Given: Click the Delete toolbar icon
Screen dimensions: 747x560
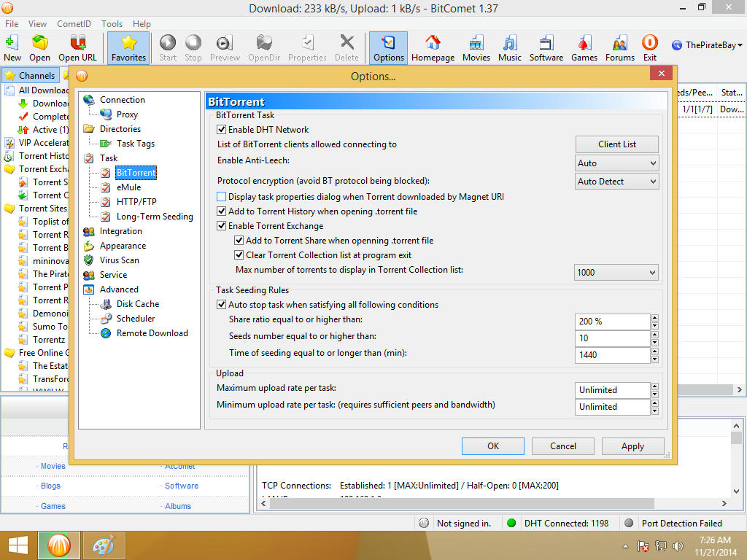Looking at the screenshot, I should [x=347, y=48].
